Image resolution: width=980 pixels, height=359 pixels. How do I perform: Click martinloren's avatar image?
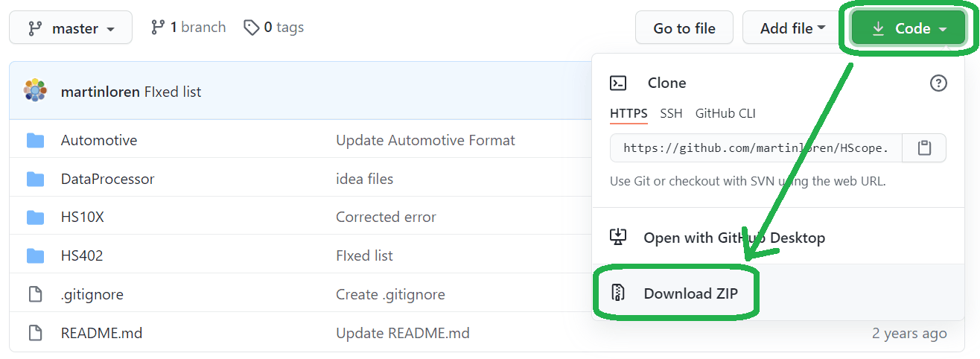point(35,91)
